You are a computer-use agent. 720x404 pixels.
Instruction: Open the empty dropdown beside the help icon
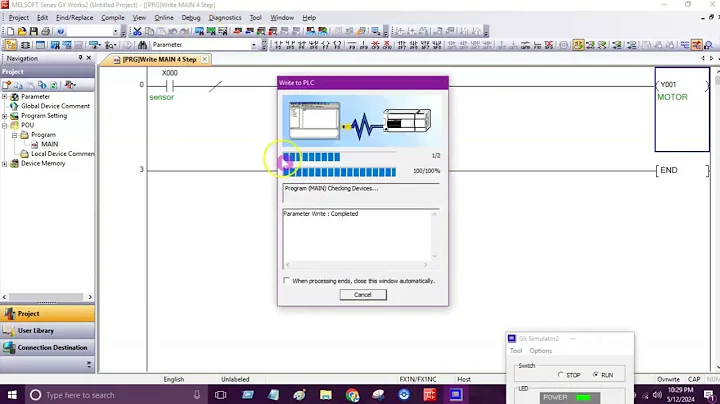[115, 31]
